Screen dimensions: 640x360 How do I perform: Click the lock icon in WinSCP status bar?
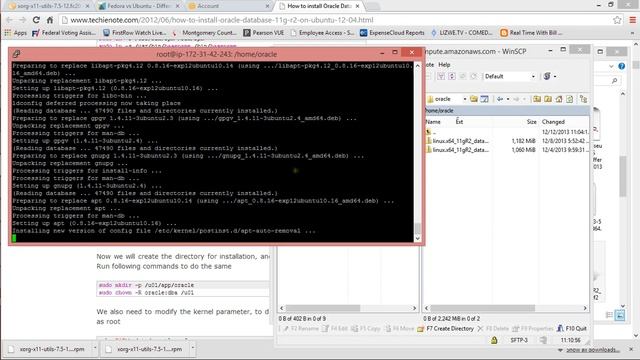(x=494, y=340)
